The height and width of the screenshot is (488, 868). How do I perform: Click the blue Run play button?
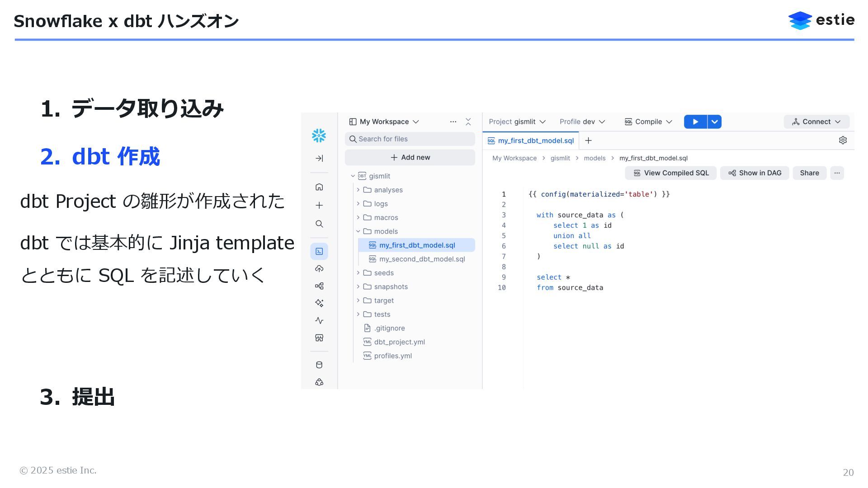point(695,122)
